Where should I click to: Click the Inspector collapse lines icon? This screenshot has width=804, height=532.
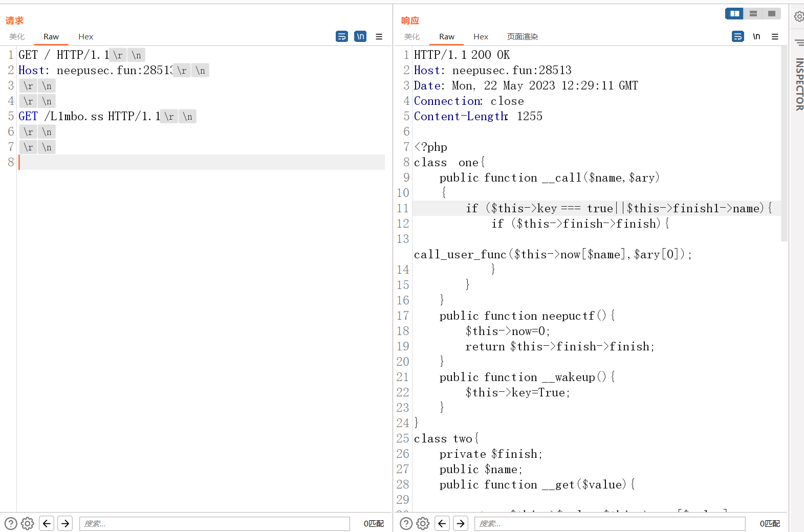pos(799,42)
